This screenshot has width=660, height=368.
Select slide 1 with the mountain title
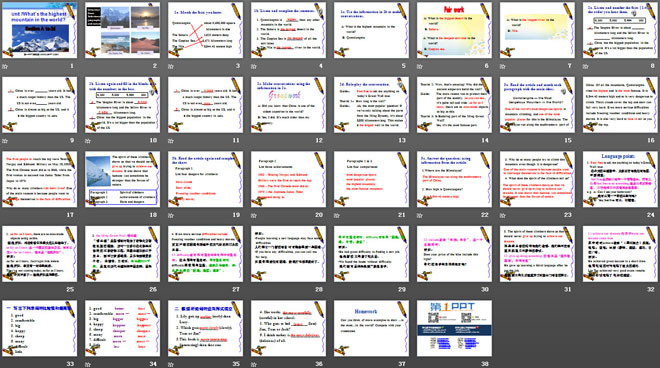pos(39,30)
